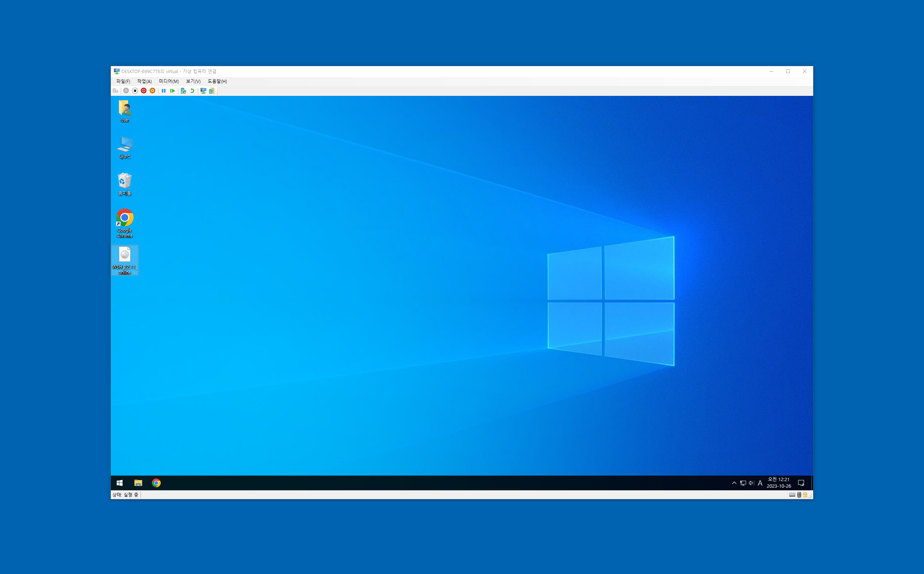Viewport: 924px width, 574px height.
Task: Open the 작업(A) menu
Action: coord(145,81)
